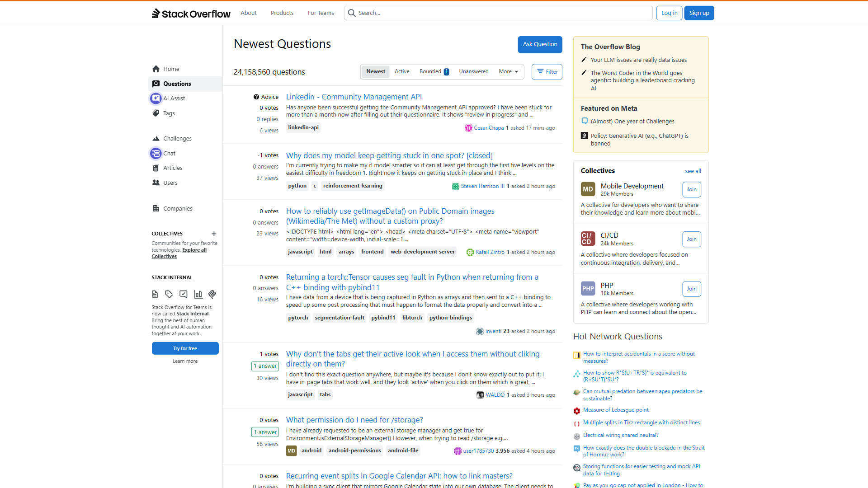The height and width of the screenshot is (488, 868).
Task: Click the search magnifier icon
Action: point(352,13)
